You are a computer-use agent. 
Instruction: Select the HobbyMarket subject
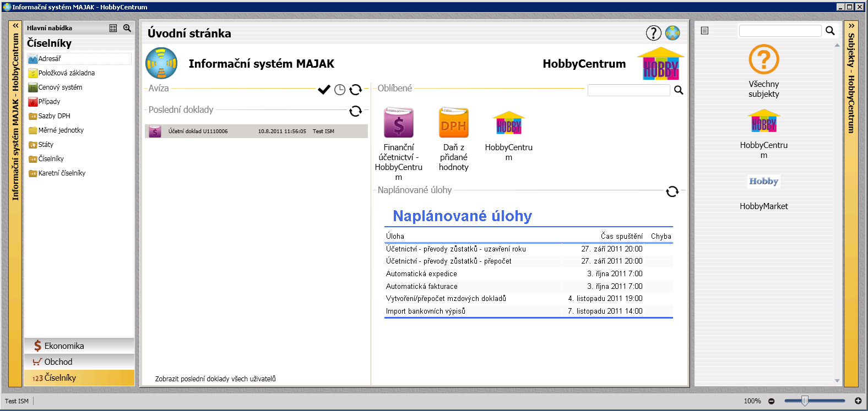click(x=763, y=182)
